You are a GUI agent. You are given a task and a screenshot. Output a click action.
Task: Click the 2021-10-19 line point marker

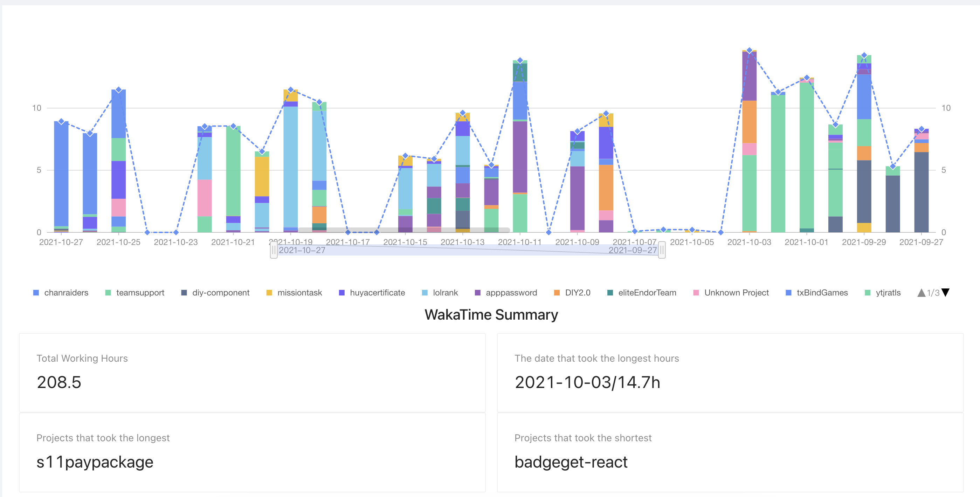[x=291, y=90]
